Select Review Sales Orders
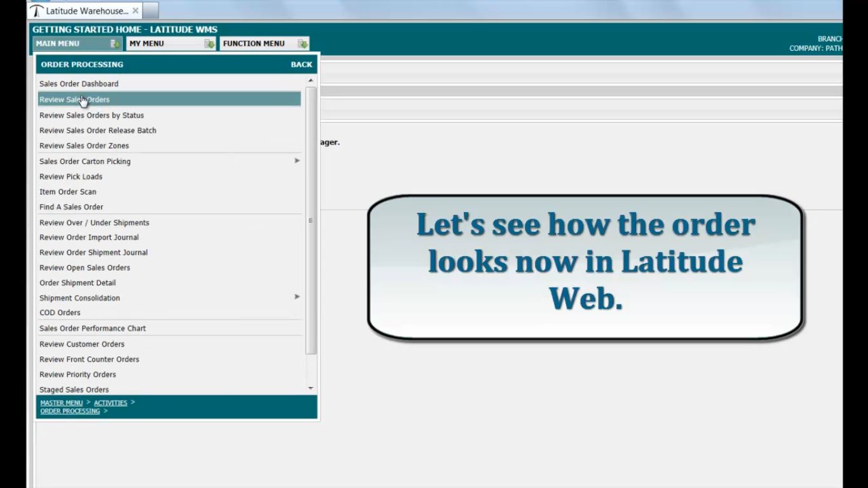Viewport: 868px width, 488px height. coord(169,99)
